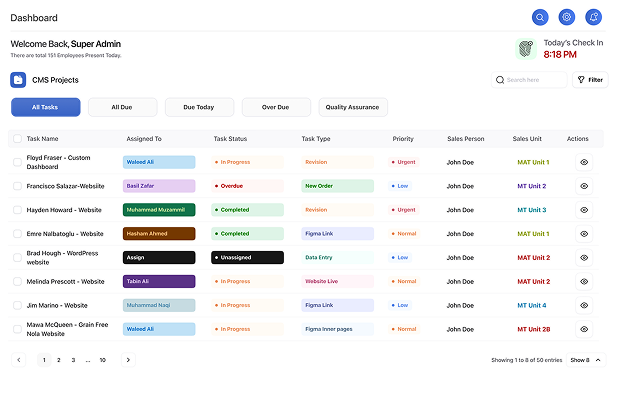Click the search icon in top header

tap(540, 17)
